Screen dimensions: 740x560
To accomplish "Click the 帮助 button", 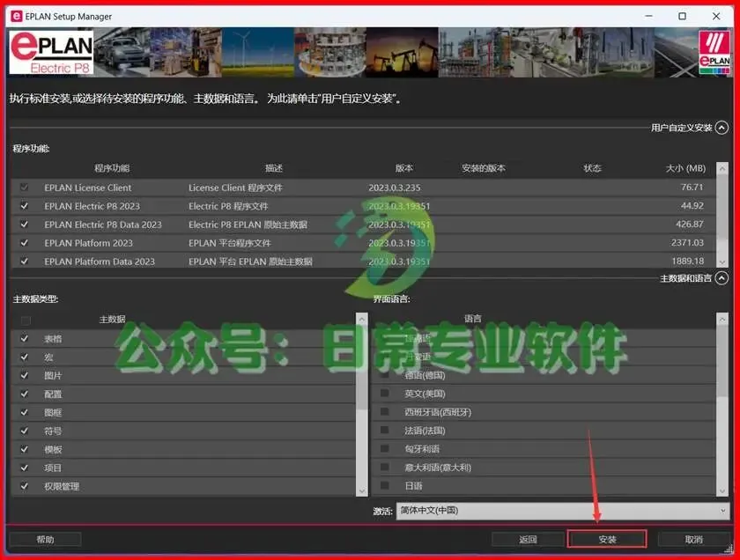I will click(x=45, y=539).
